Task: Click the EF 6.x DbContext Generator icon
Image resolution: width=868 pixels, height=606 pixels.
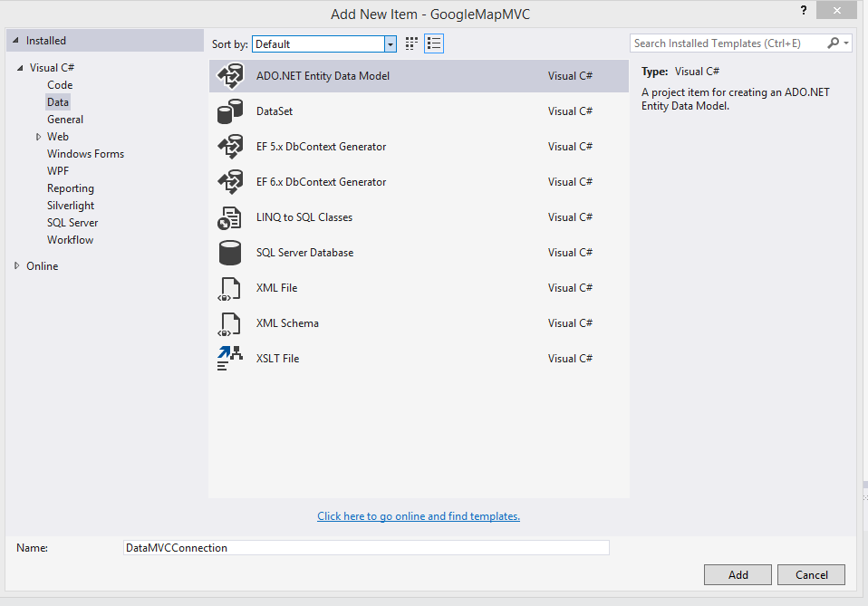Action: click(x=230, y=182)
